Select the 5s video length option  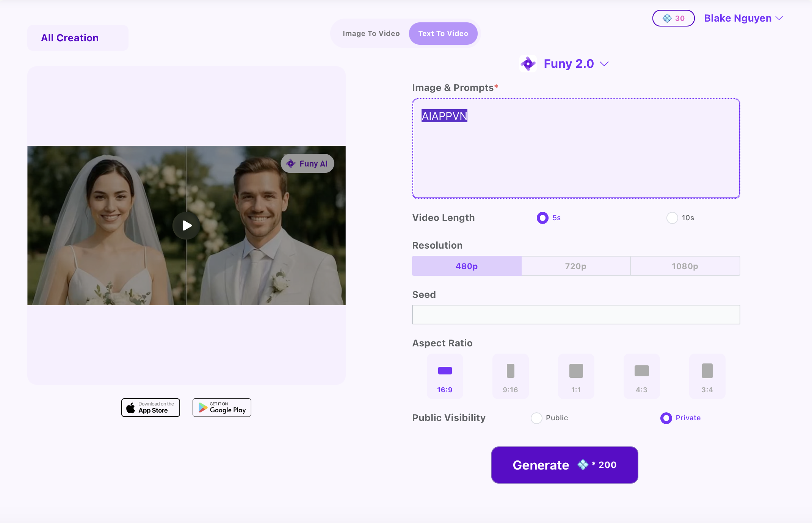pos(542,218)
